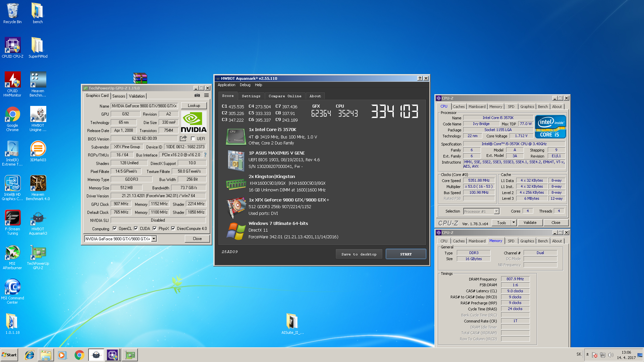Open Compare Online tab in Aquamark
This screenshot has height=362, width=644.
[x=285, y=96]
